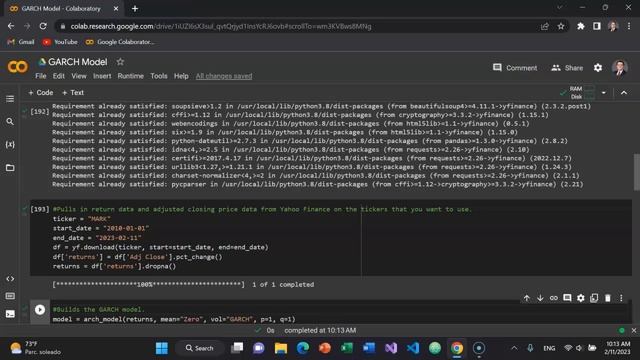Open browser extensions puzzle icon

point(580,26)
